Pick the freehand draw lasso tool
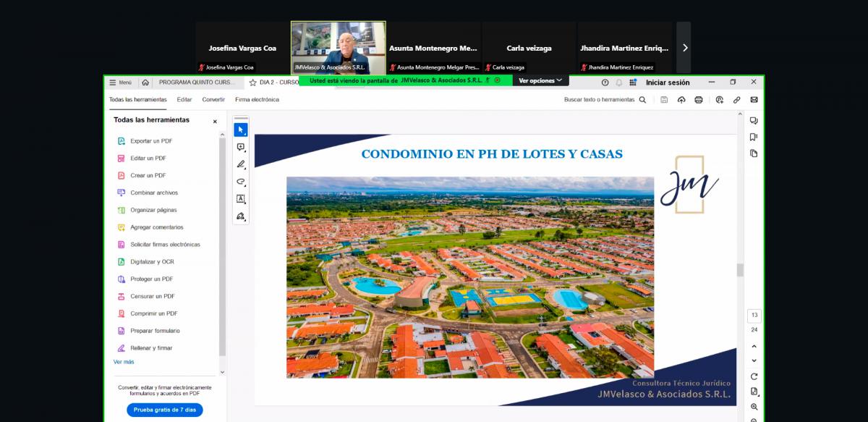868x422 pixels. pos(240,182)
